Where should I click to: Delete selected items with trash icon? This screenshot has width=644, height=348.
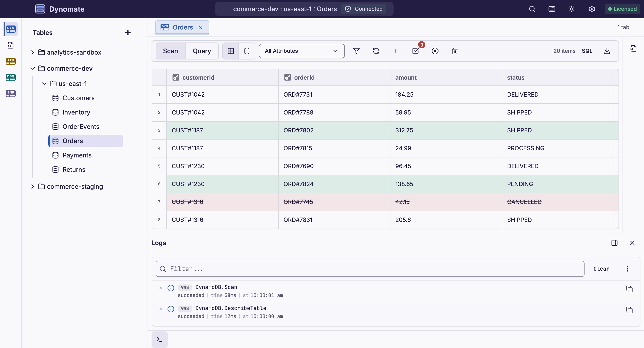point(455,51)
